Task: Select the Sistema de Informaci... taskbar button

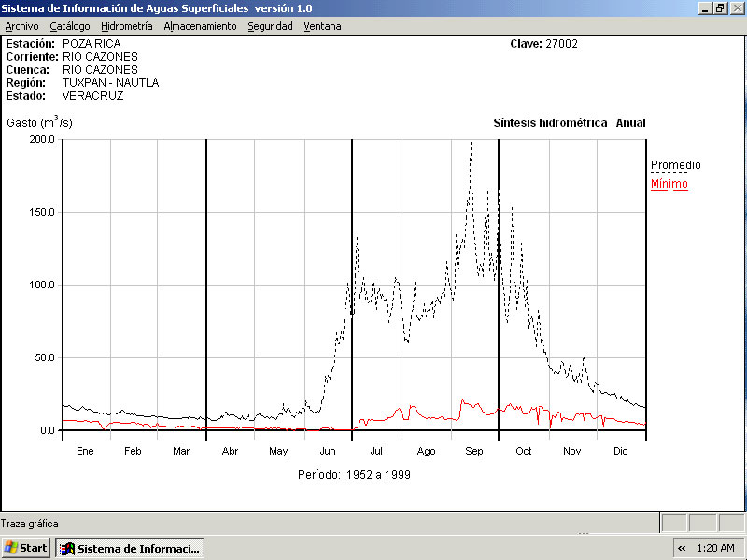Action: (129, 548)
